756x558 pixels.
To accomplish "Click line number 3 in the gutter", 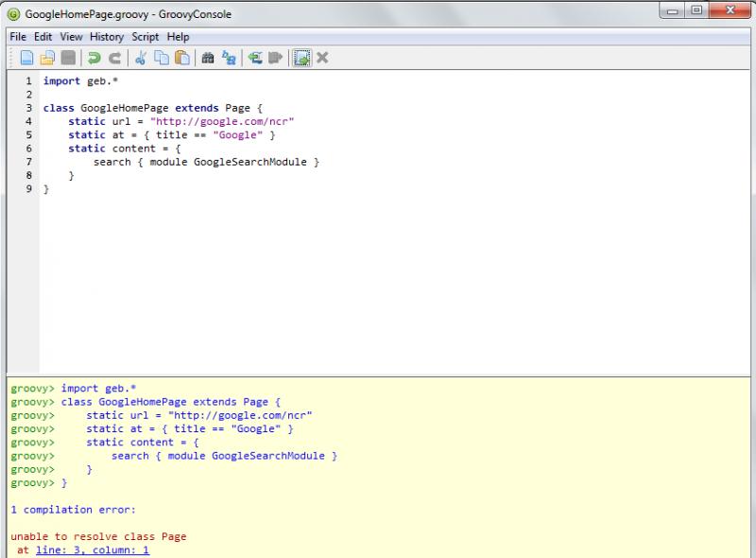I will (29, 109).
